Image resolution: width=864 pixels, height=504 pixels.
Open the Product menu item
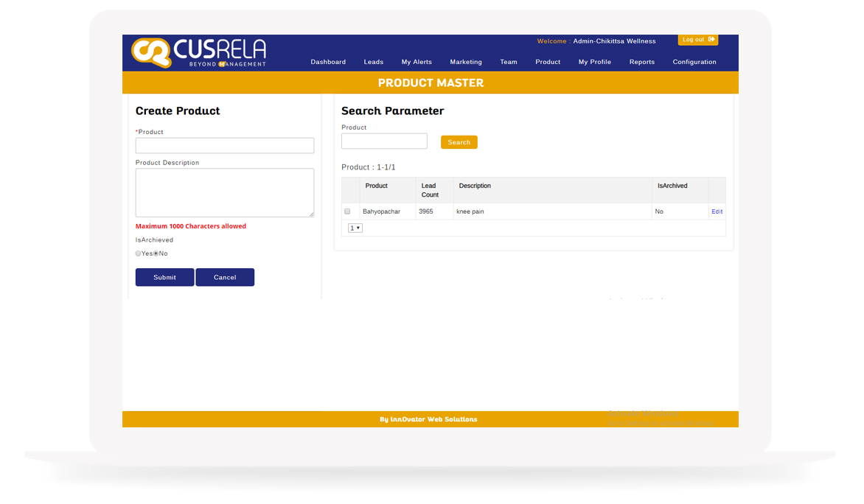pyautogui.click(x=548, y=62)
